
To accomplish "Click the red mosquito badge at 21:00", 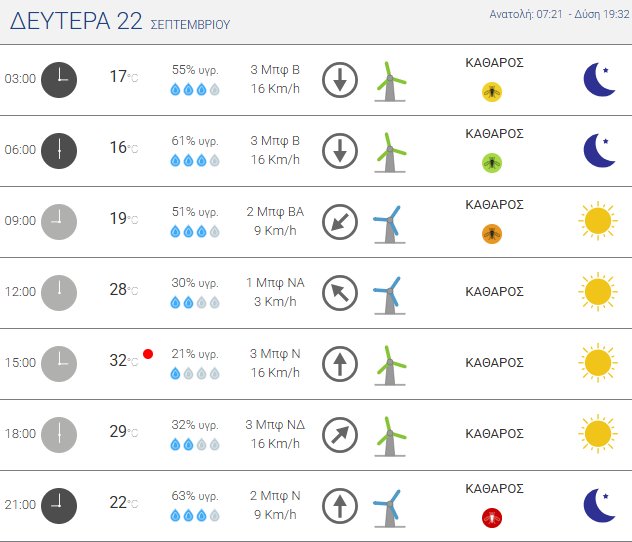I will tap(491, 517).
